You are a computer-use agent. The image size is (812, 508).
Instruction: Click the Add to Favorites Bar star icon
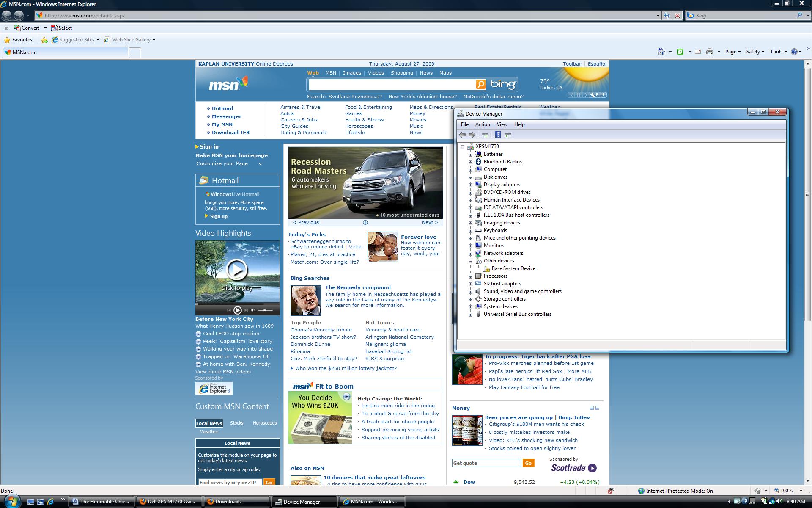(44, 40)
